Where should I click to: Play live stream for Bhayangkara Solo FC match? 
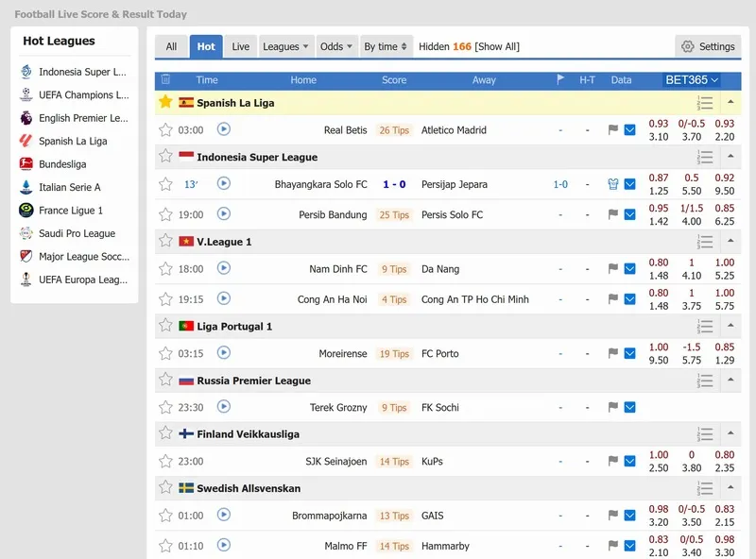point(224,184)
